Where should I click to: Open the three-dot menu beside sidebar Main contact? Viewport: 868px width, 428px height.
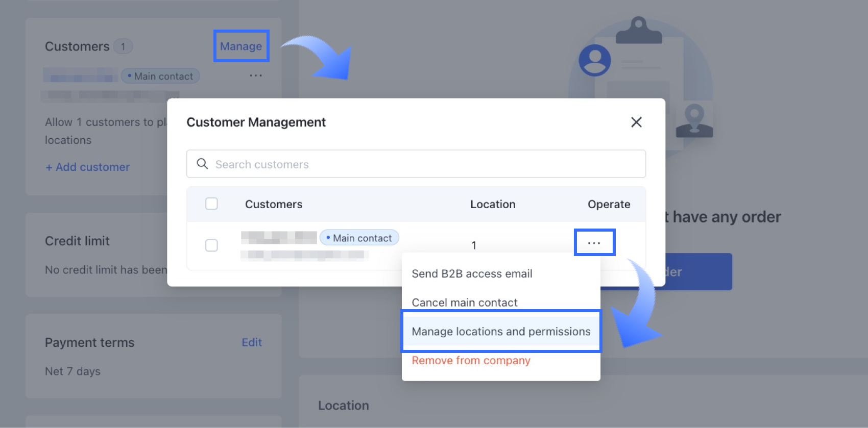tap(256, 75)
